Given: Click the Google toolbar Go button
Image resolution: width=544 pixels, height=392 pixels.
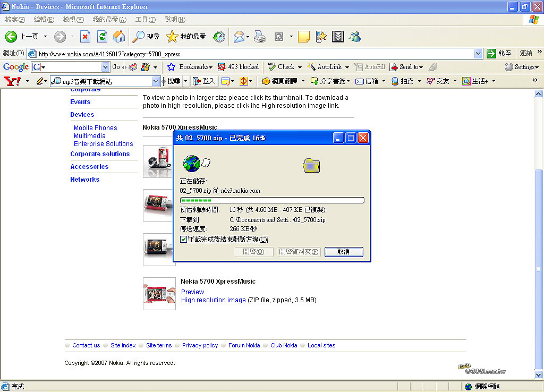Looking at the screenshot, I should 116,67.
